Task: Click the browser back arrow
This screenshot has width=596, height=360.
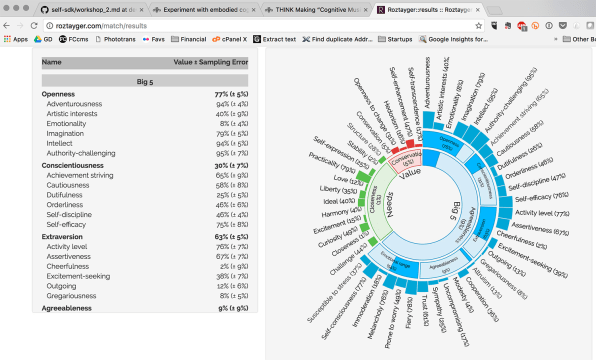Action: click(x=6, y=25)
